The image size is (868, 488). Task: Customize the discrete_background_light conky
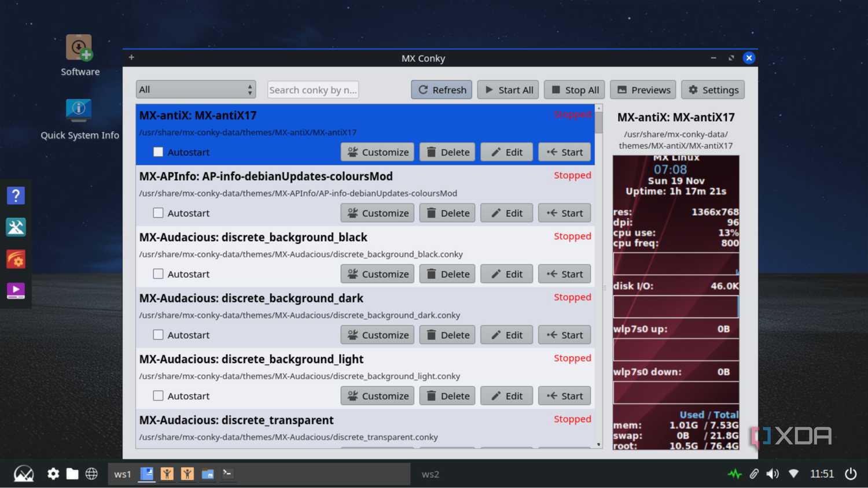coord(377,396)
